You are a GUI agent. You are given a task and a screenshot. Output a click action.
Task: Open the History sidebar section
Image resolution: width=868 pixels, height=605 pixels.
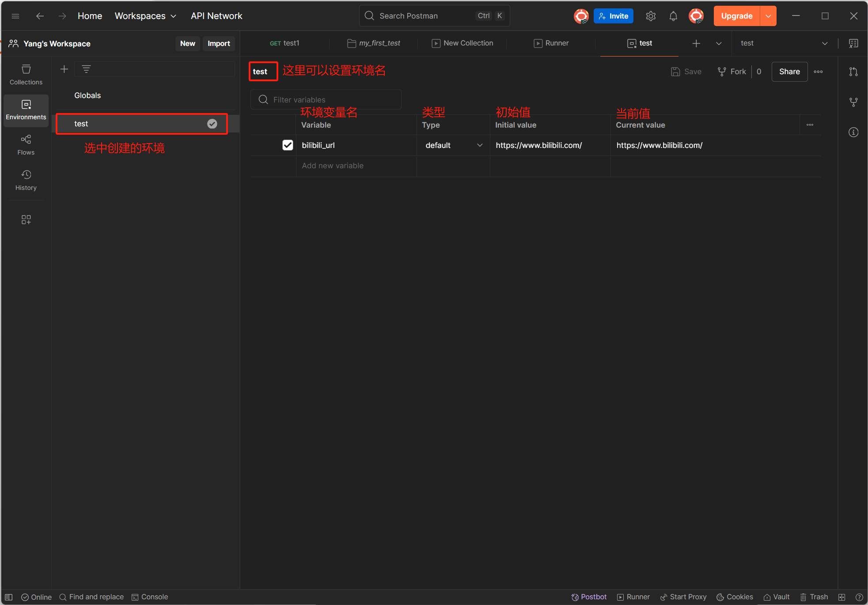tap(26, 180)
